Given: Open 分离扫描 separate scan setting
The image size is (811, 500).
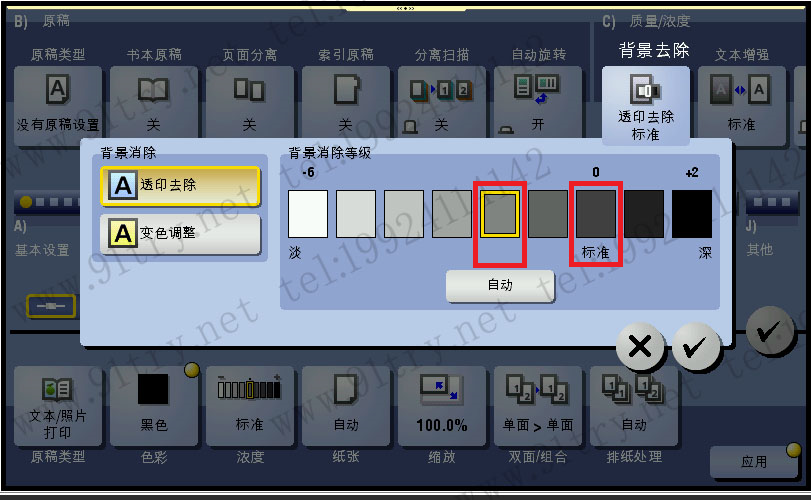Looking at the screenshot, I should click(442, 102).
